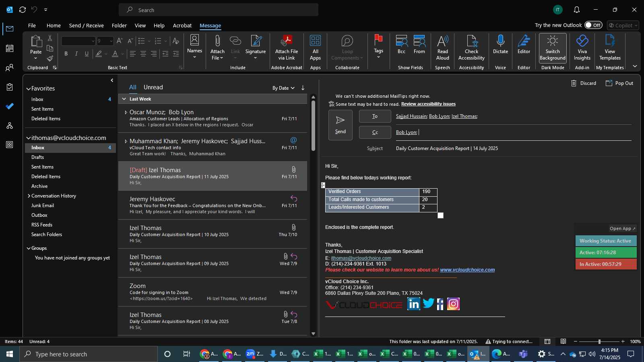
Task: Open the Signature tool in ribbon
Action: [x=256, y=47]
